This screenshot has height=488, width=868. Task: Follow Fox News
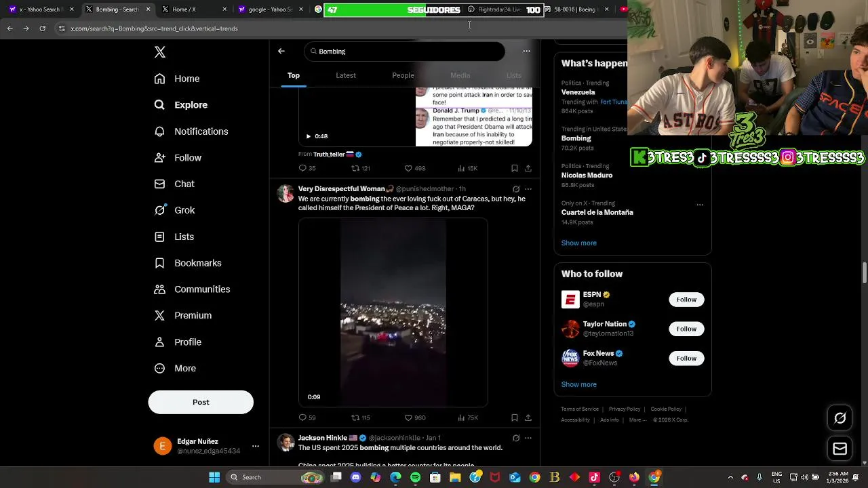point(686,358)
